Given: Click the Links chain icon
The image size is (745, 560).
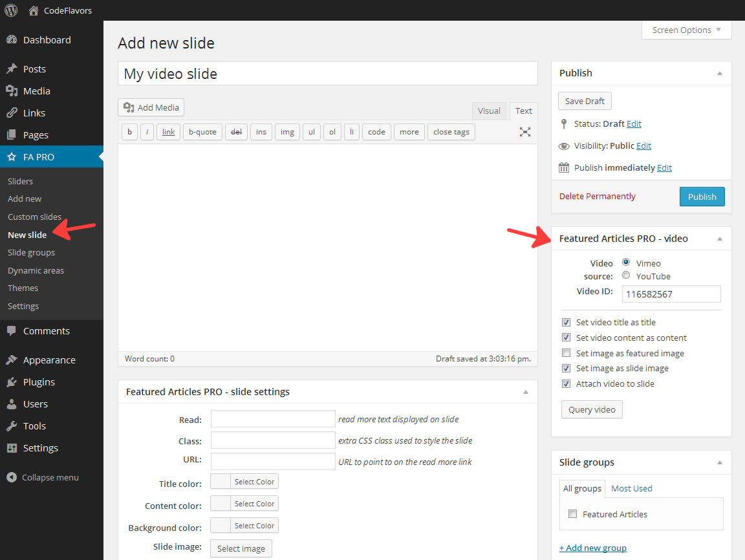Looking at the screenshot, I should click(12, 113).
